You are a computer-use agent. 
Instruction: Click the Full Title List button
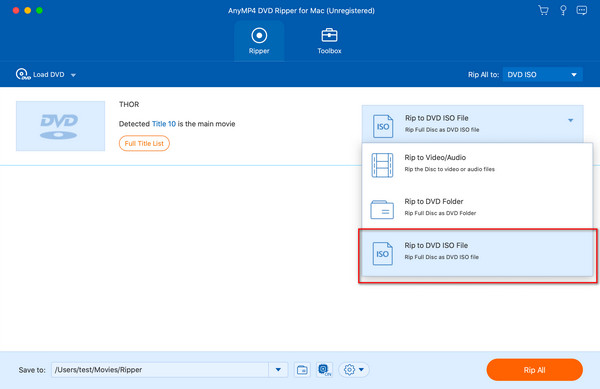click(x=144, y=143)
